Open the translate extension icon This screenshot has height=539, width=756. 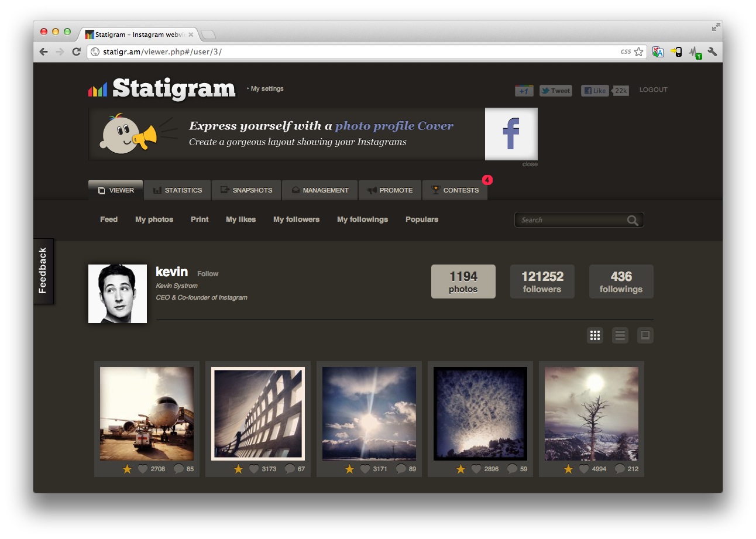point(658,52)
